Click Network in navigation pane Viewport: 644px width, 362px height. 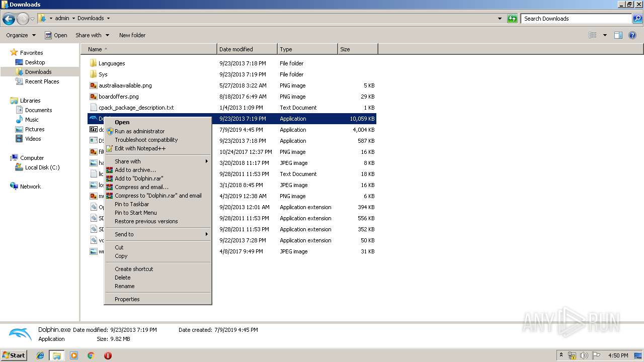click(x=30, y=187)
